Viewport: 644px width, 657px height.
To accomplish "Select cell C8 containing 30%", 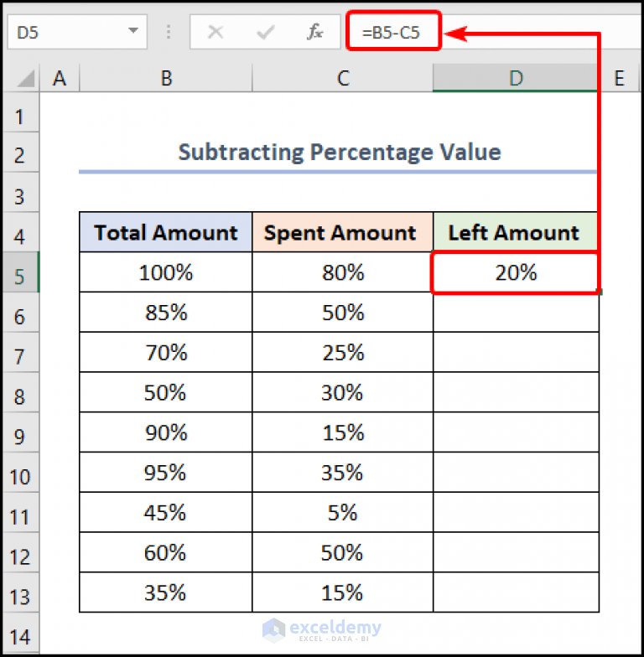I will [x=342, y=392].
